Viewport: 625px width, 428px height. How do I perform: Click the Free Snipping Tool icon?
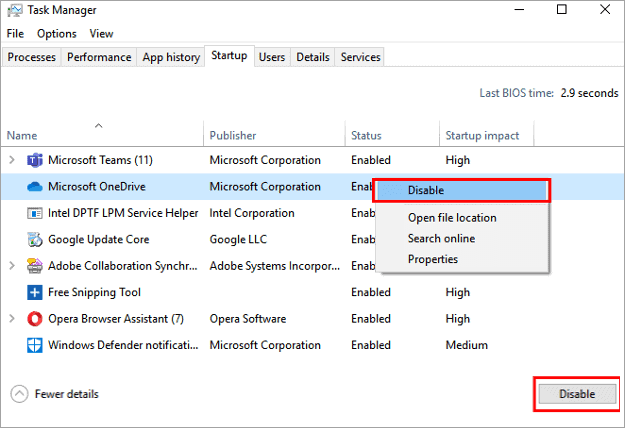point(34,293)
